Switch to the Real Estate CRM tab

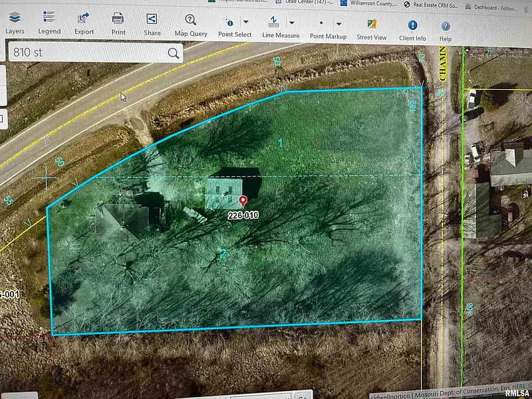click(433, 4)
